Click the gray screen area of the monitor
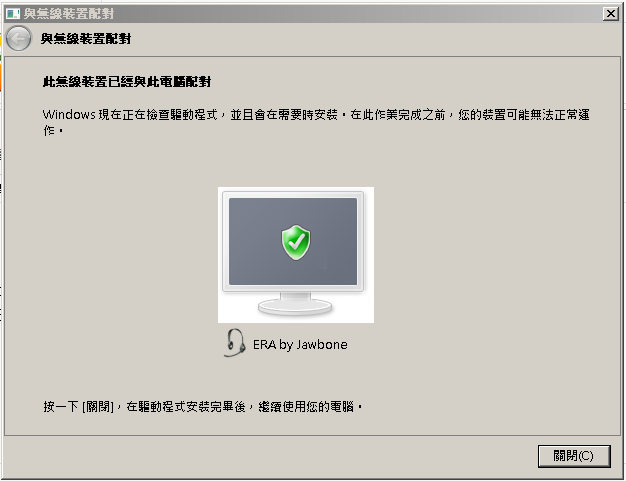The width and height of the screenshot is (626, 481). (x=293, y=241)
